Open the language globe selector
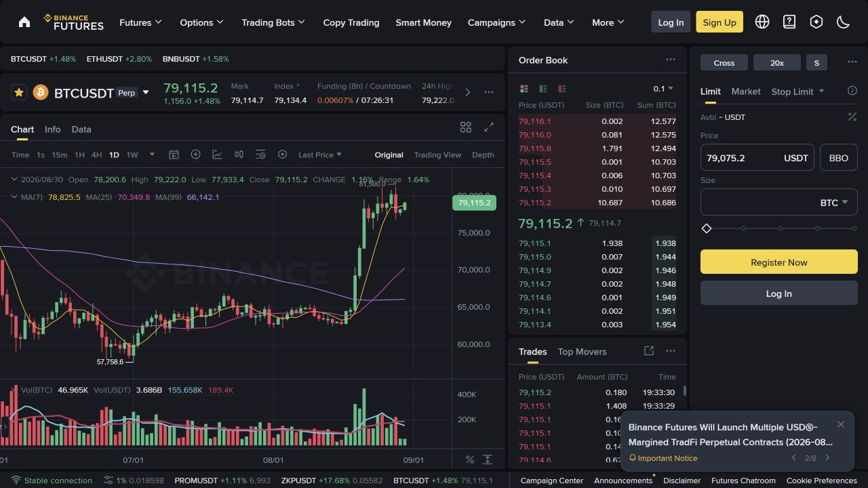868x488 pixels. [x=762, y=22]
